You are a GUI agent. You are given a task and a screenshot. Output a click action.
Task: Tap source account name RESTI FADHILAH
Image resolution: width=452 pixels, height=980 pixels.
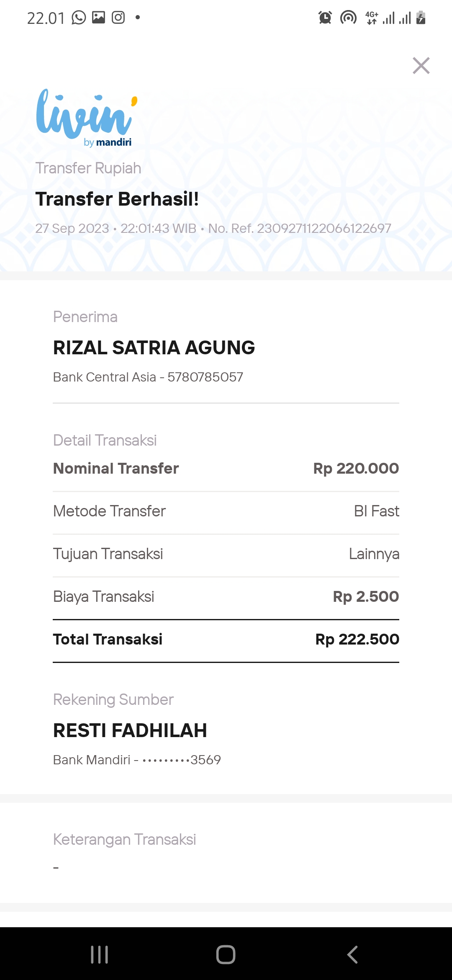[x=130, y=730]
